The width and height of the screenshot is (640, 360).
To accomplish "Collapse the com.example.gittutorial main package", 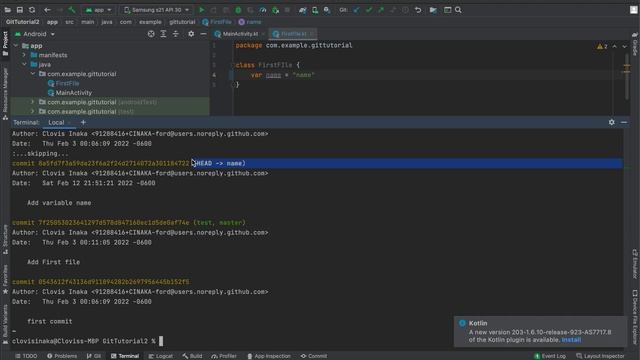I will click(33, 74).
